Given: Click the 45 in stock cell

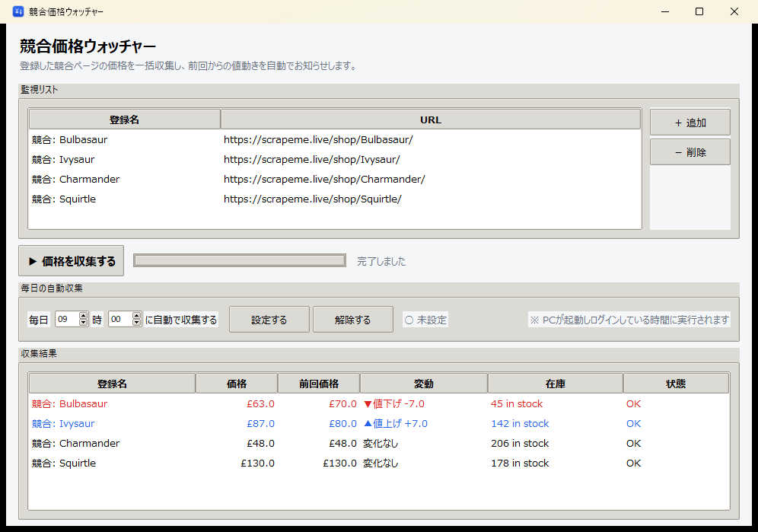Looking at the screenshot, I should tap(517, 404).
